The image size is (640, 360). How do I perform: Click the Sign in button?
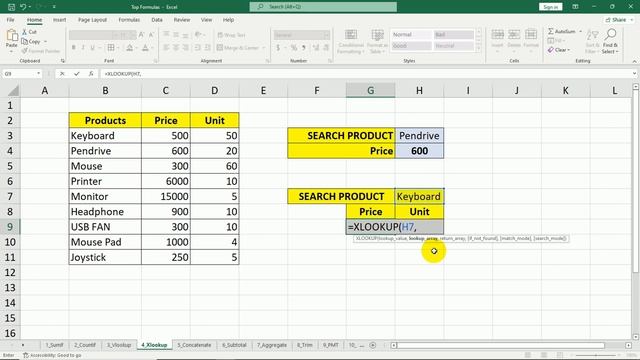[550, 7]
